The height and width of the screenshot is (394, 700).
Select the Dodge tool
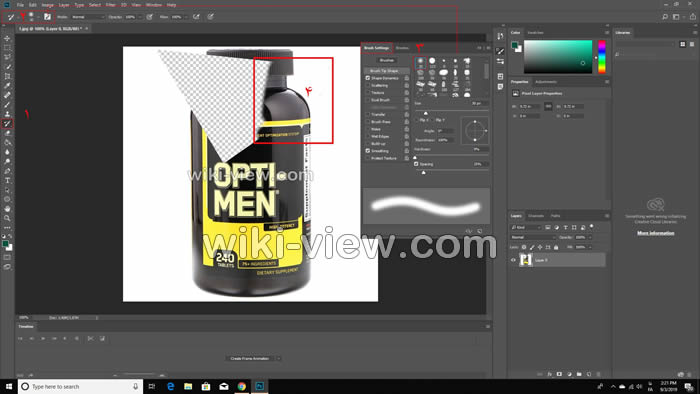[x=7, y=162]
